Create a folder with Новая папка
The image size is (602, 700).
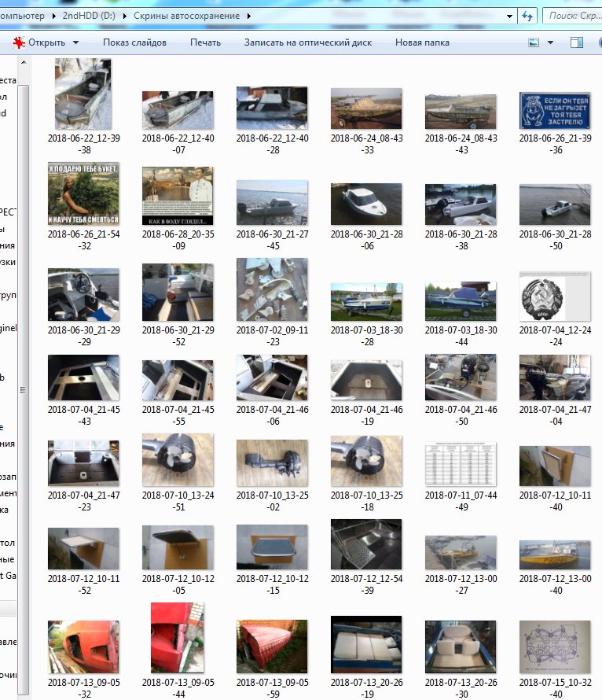point(422,42)
